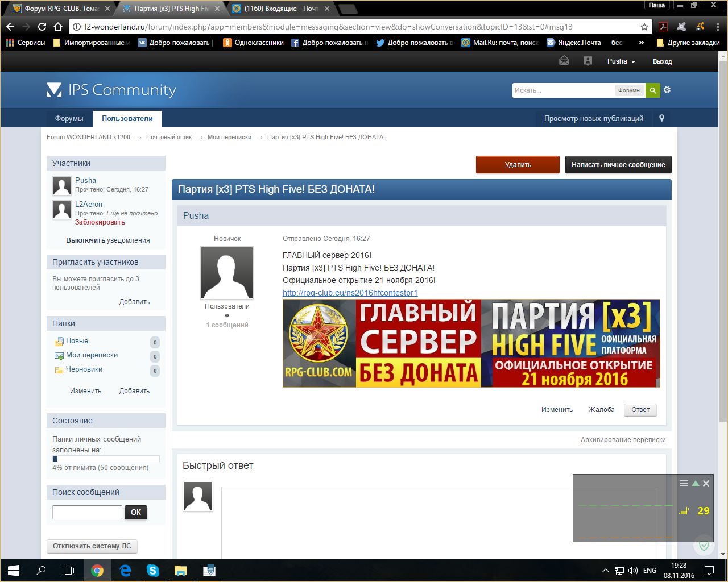The width and height of the screenshot is (728, 582).
Task: Open Chrome three-dot menu
Action: 718,27
